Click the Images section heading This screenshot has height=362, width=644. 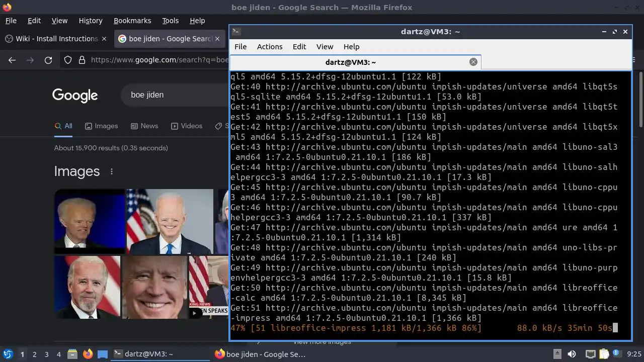[x=77, y=171]
